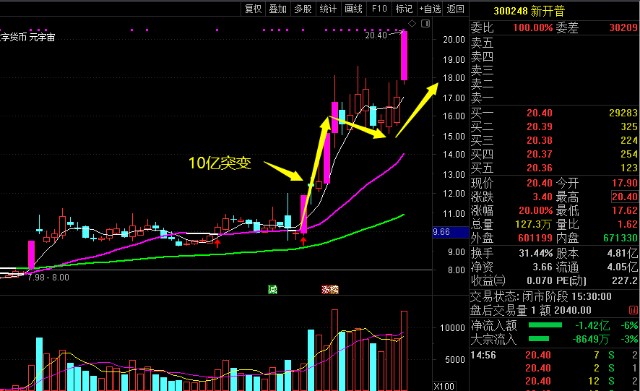Click the 净资 value 3.66

(543, 267)
